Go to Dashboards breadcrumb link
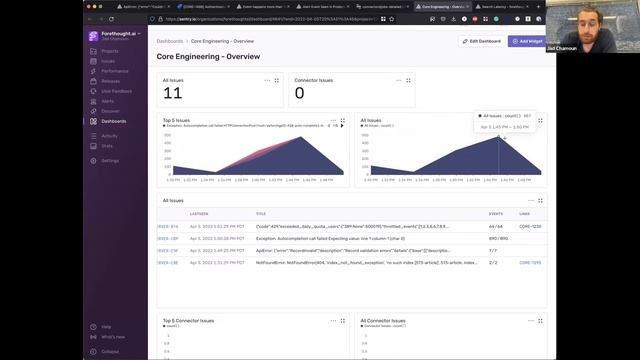This screenshot has height=360, width=640. click(x=170, y=41)
